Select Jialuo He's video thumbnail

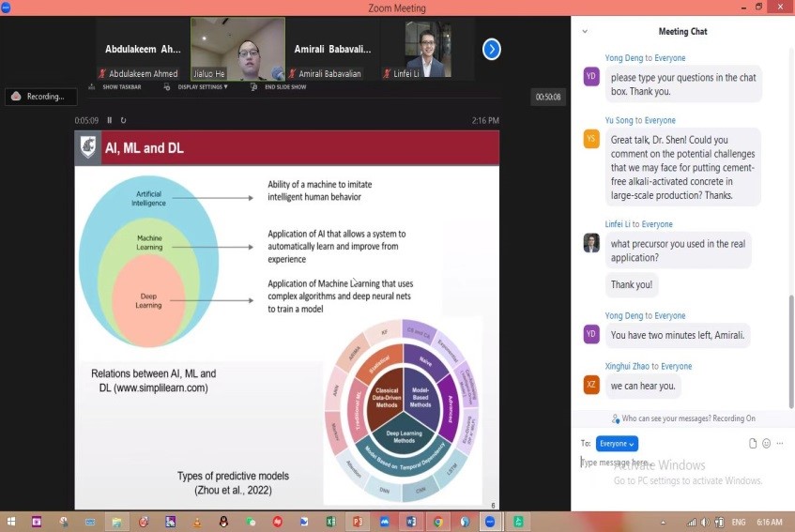coord(237,49)
